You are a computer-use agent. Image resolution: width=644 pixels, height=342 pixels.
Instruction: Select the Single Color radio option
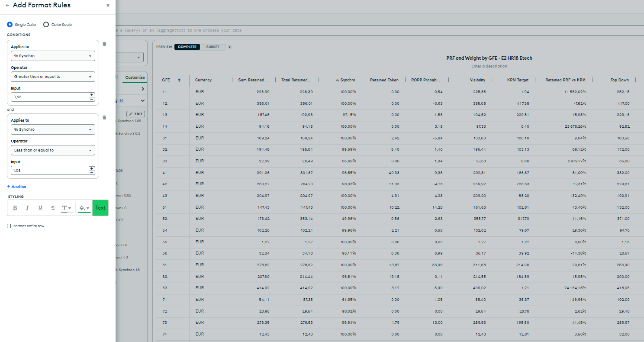(10, 25)
